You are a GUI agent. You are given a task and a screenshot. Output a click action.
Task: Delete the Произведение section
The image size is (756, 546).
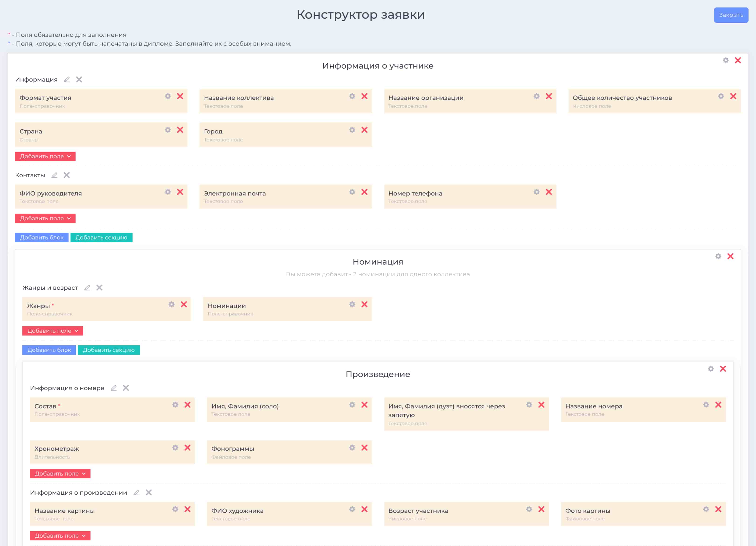coord(723,369)
